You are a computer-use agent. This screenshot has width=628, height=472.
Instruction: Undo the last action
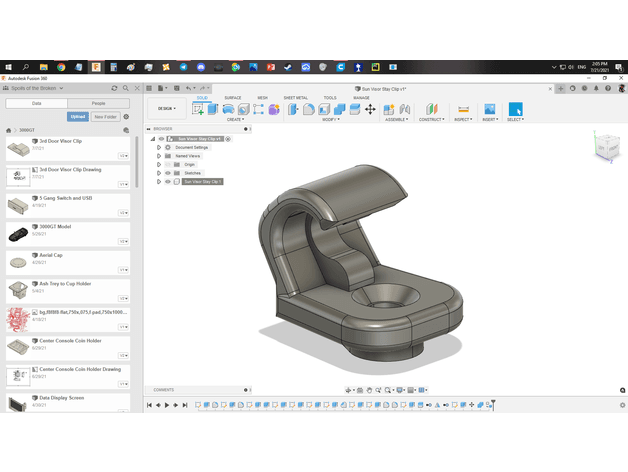tap(189, 88)
